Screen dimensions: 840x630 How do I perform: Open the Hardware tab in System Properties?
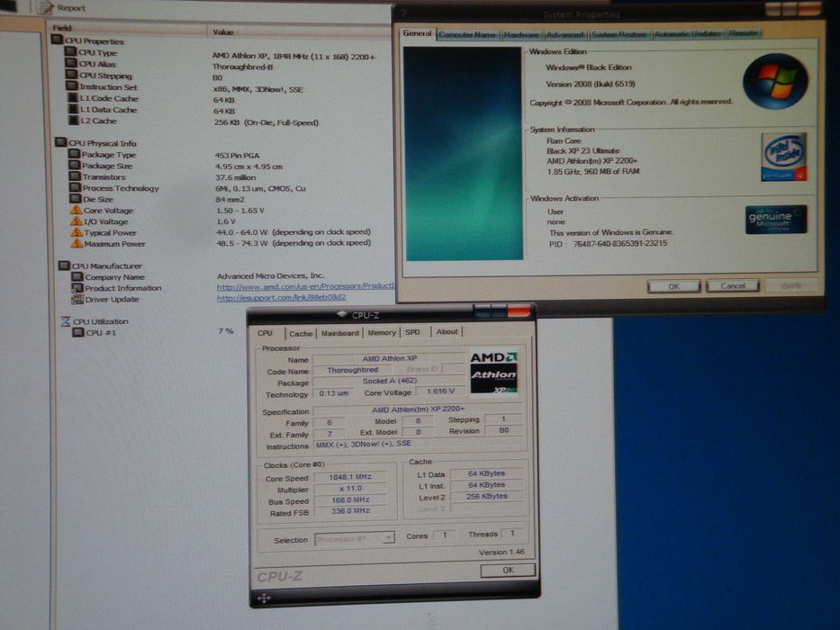pos(520,35)
